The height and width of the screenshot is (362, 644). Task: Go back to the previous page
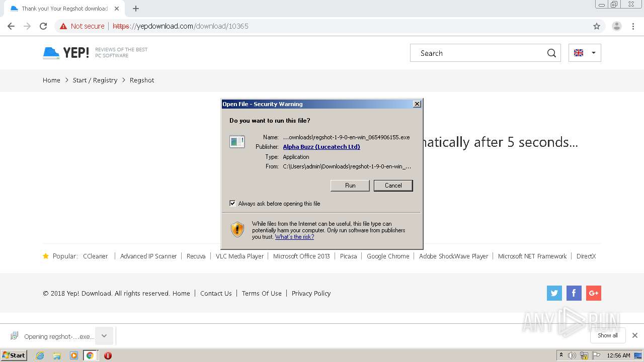point(11,26)
